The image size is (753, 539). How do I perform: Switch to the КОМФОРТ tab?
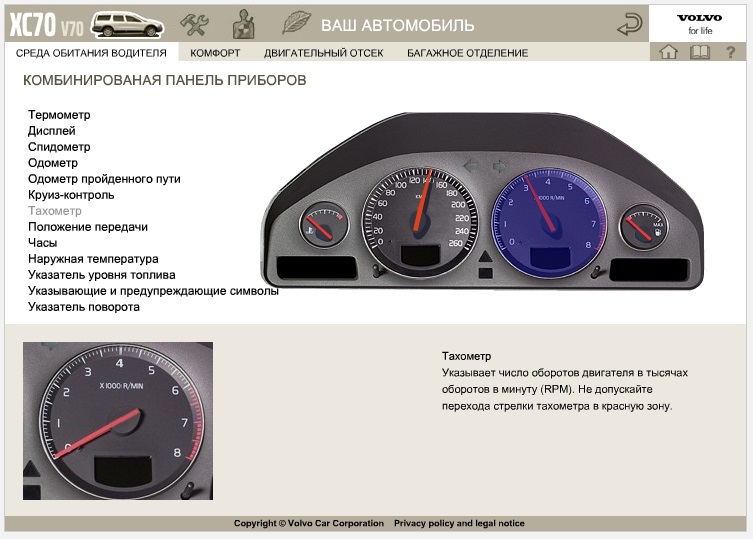coord(215,53)
